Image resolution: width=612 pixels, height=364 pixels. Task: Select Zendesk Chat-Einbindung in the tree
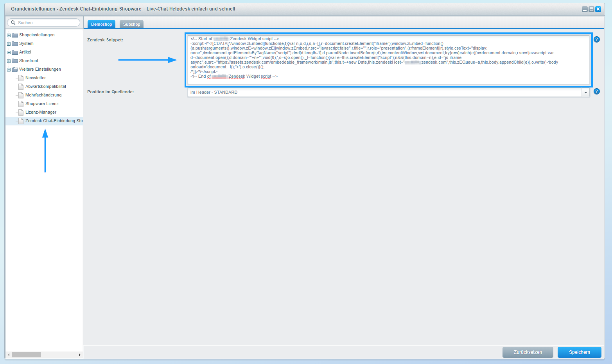point(54,121)
